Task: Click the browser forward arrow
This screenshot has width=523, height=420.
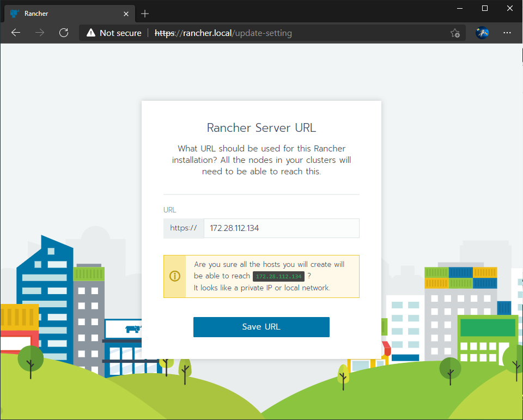Action: click(40, 33)
